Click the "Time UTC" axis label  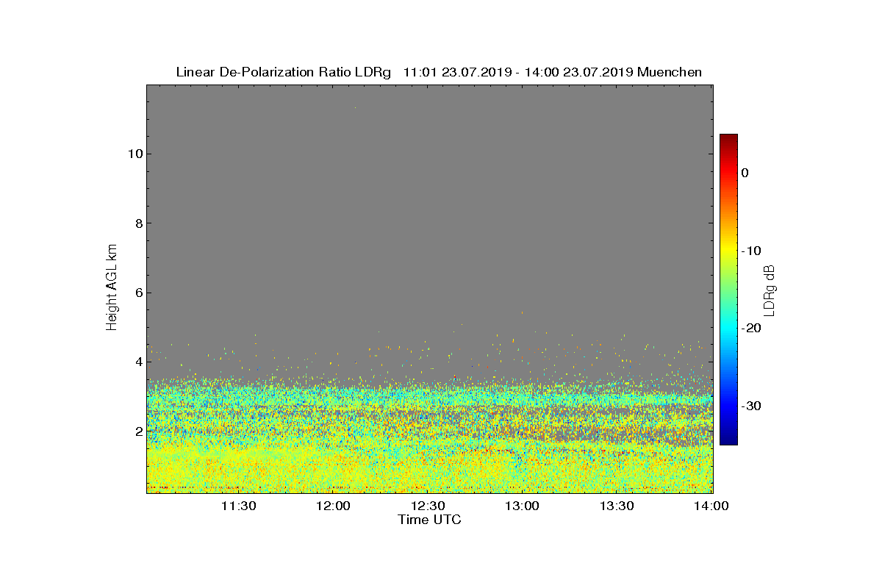[x=430, y=520]
